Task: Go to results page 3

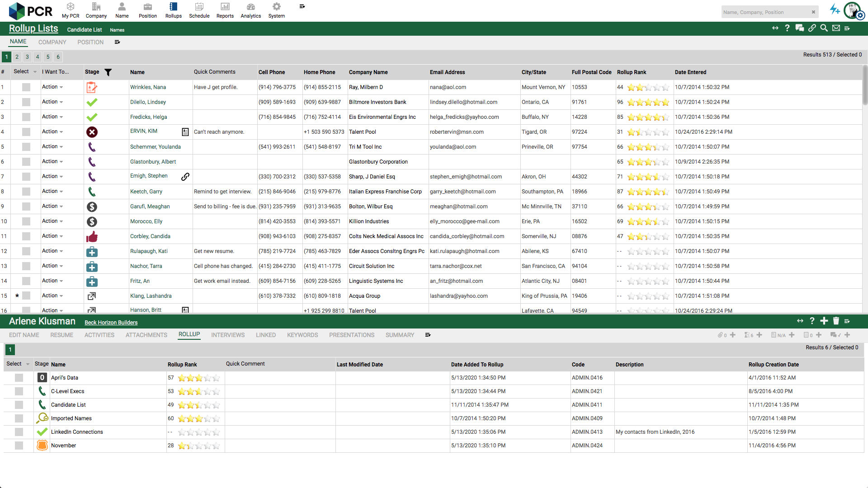Action: pyautogui.click(x=27, y=57)
